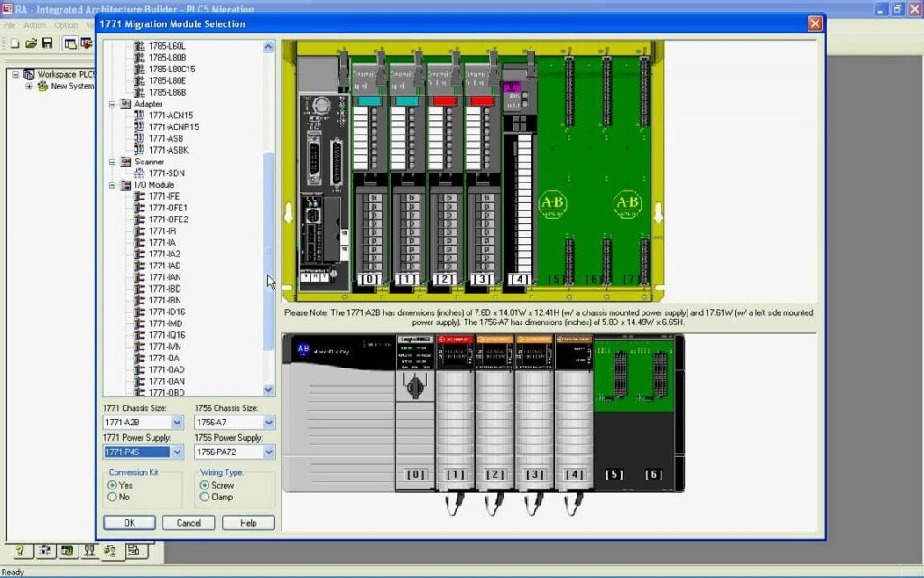Click the OK button

click(x=130, y=523)
